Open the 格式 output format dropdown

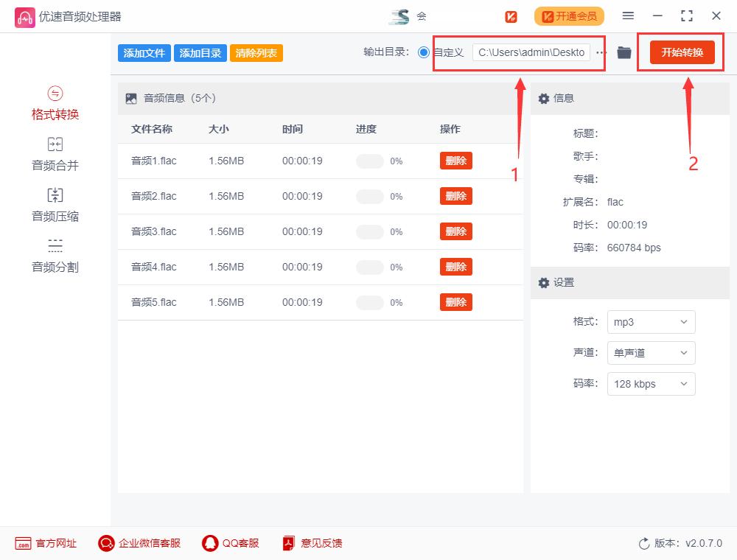click(651, 322)
